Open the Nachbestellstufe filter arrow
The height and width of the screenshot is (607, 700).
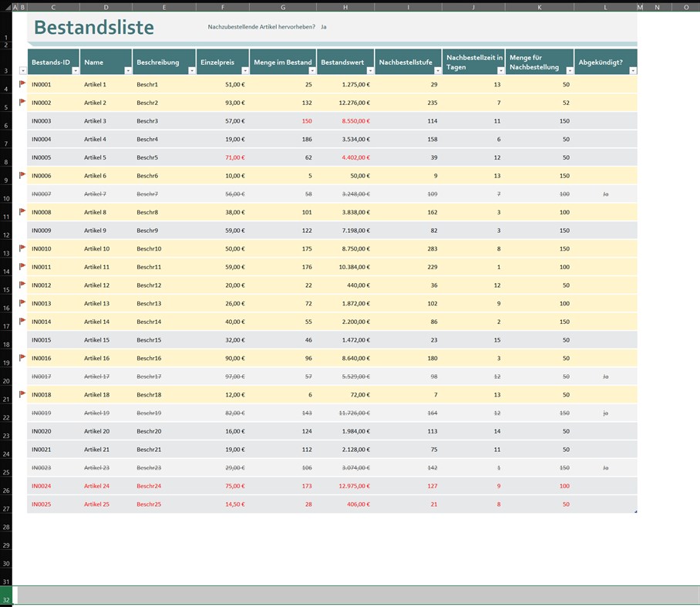tap(438, 70)
